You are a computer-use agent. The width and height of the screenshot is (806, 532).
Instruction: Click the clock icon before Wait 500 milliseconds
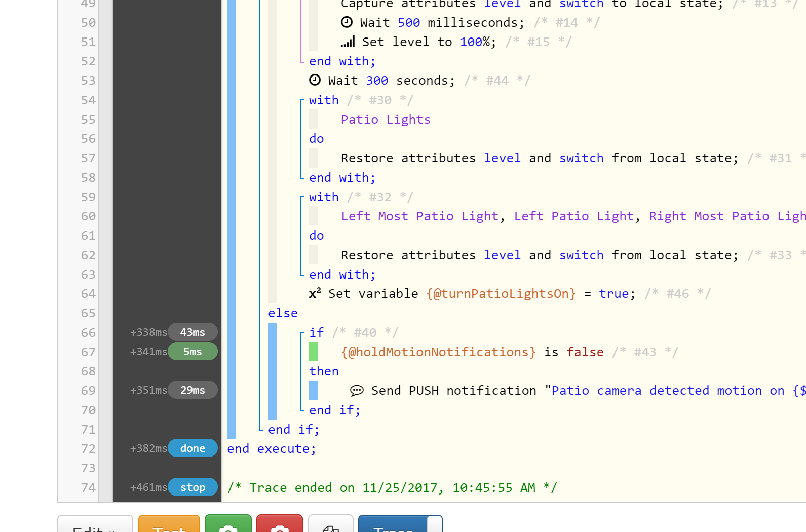[347, 22]
